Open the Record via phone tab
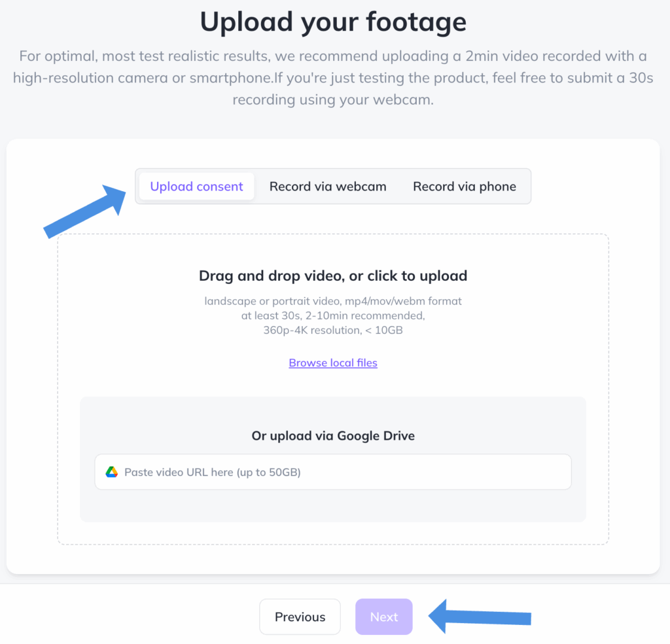Viewport: 670px width, 644px height. (465, 187)
